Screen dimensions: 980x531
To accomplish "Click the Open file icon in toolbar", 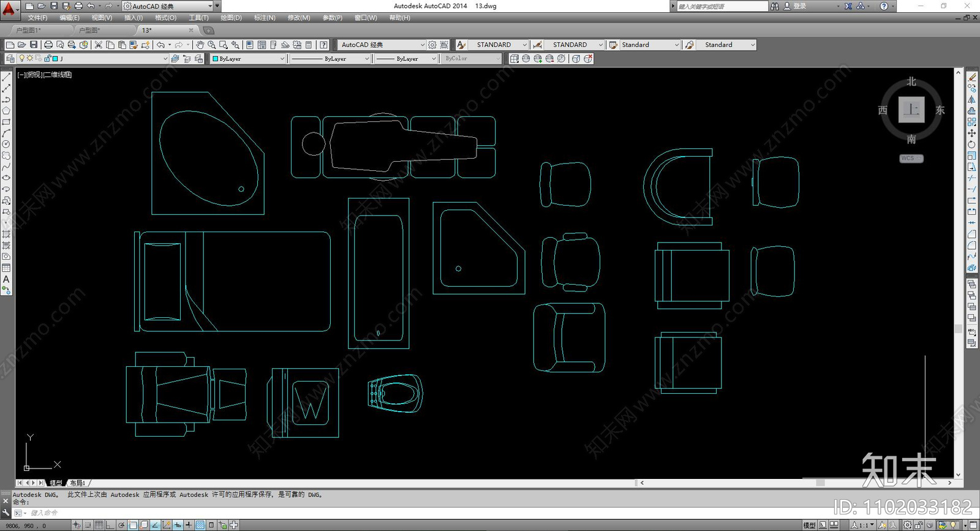I will pyautogui.click(x=21, y=45).
